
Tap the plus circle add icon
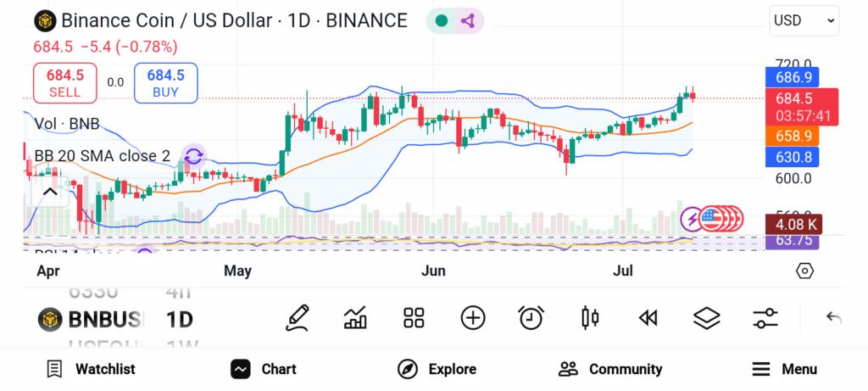tap(473, 318)
